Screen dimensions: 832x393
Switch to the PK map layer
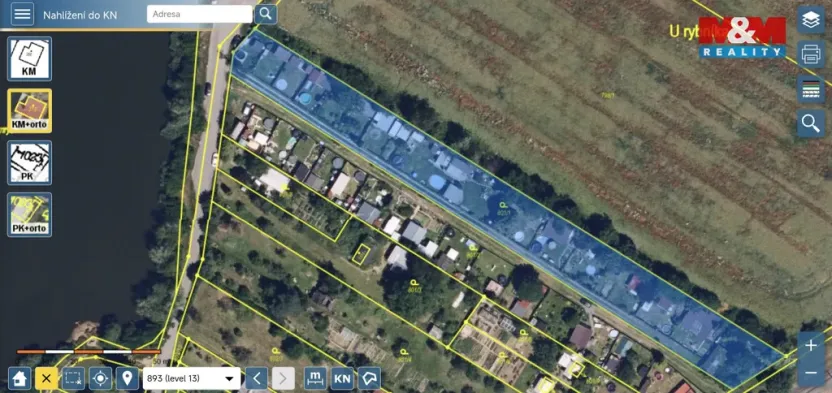click(29, 162)
